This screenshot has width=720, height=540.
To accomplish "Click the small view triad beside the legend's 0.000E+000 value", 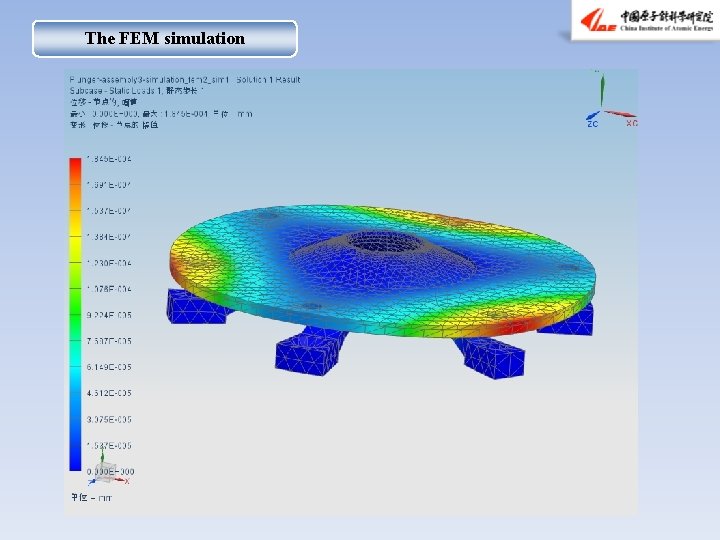I will pos(108,468).
